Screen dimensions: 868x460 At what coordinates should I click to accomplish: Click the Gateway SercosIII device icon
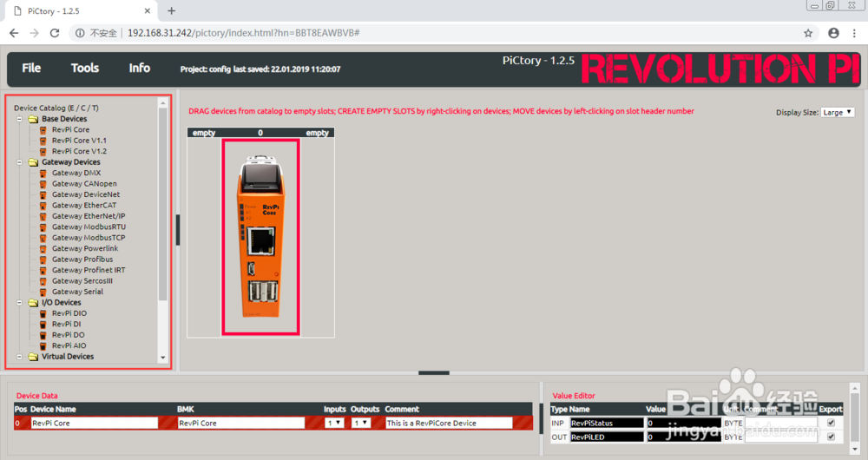point(43,281)
